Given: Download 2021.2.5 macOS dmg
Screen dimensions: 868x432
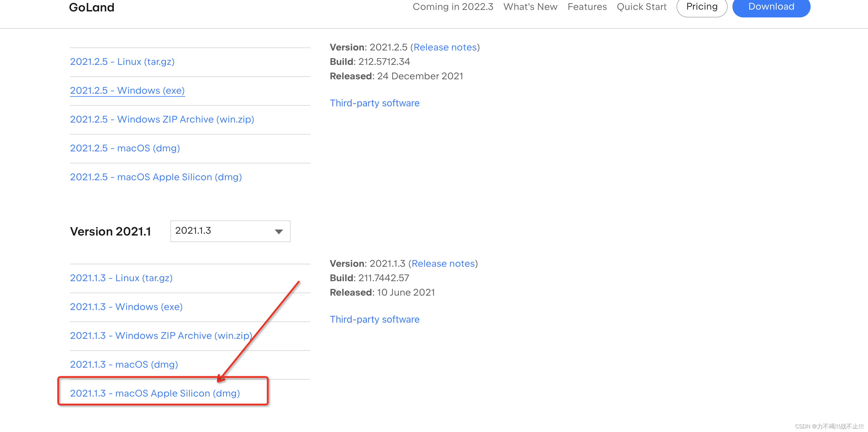Looking at the screenshot, I should point(125,148).
